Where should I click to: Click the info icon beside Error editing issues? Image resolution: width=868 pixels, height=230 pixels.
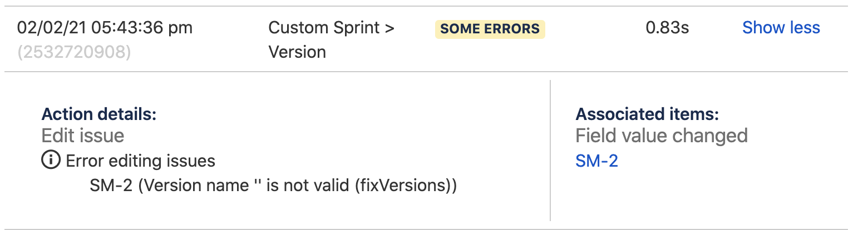[x=51, y=161]
